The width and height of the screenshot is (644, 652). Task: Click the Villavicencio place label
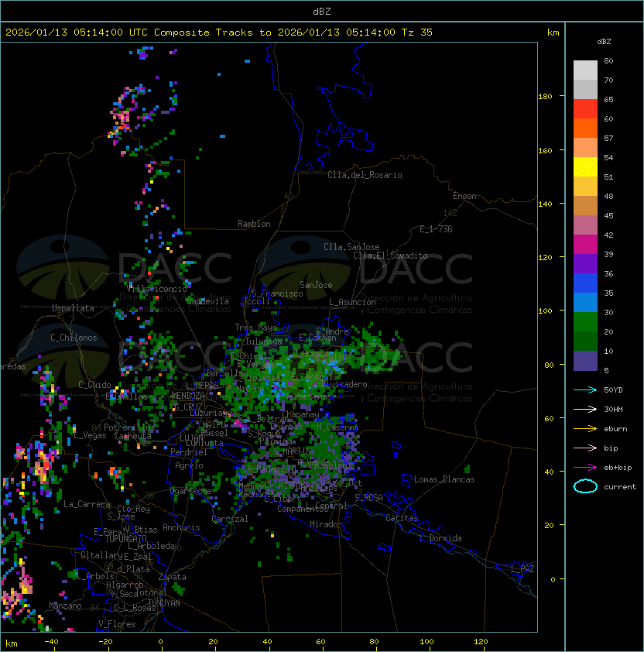tap(156, 289)
